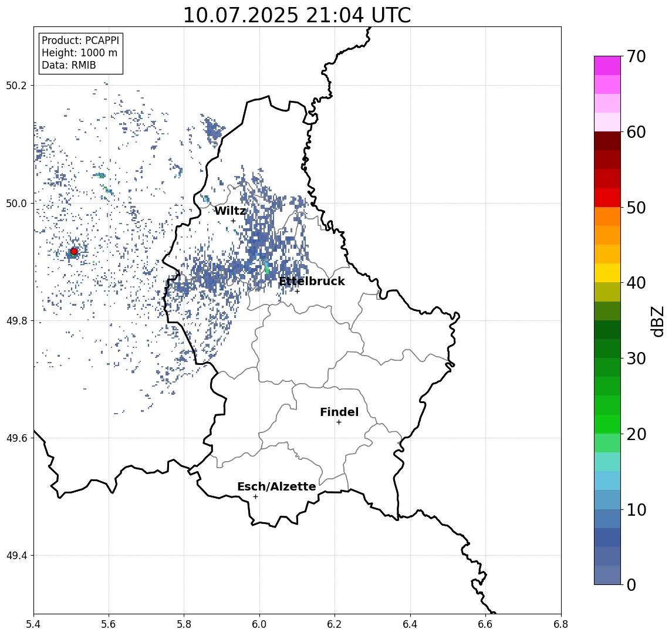Click the colorbar tick label 0
The image size is (672, 636).
632,584
